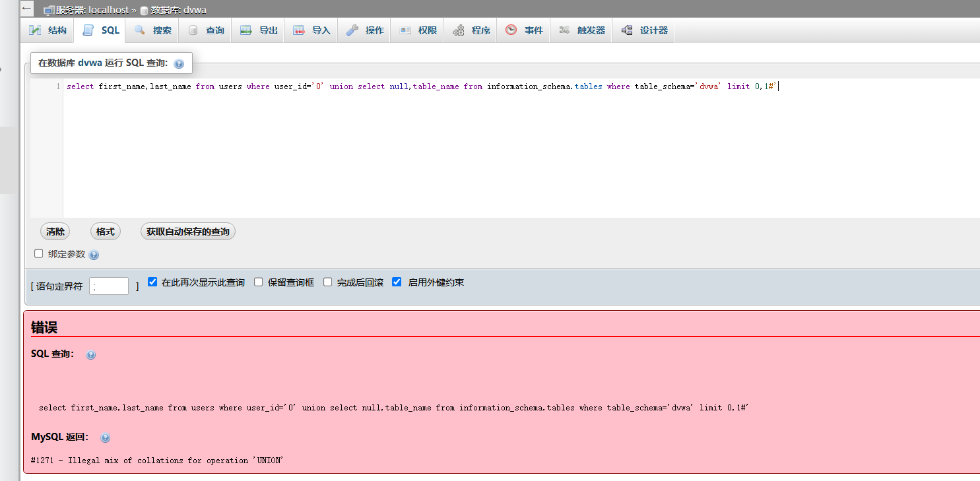Click inside the SQL query editor
980x481 pixels.
pos(521,148)
